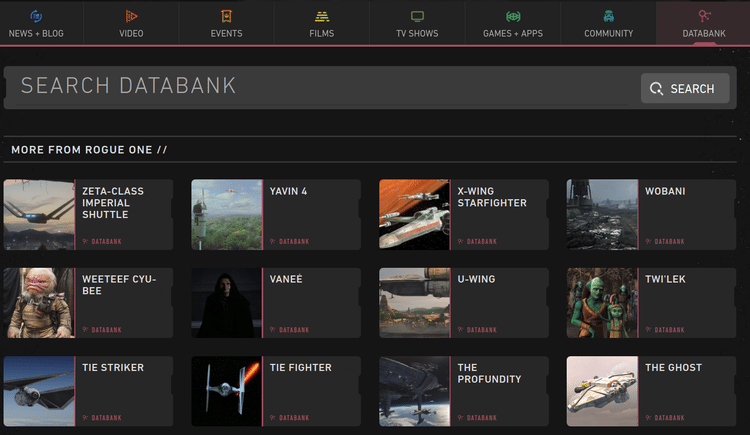Click the TWI'LEK title link
Screen dimensions: 750x435
click(665, 279)
